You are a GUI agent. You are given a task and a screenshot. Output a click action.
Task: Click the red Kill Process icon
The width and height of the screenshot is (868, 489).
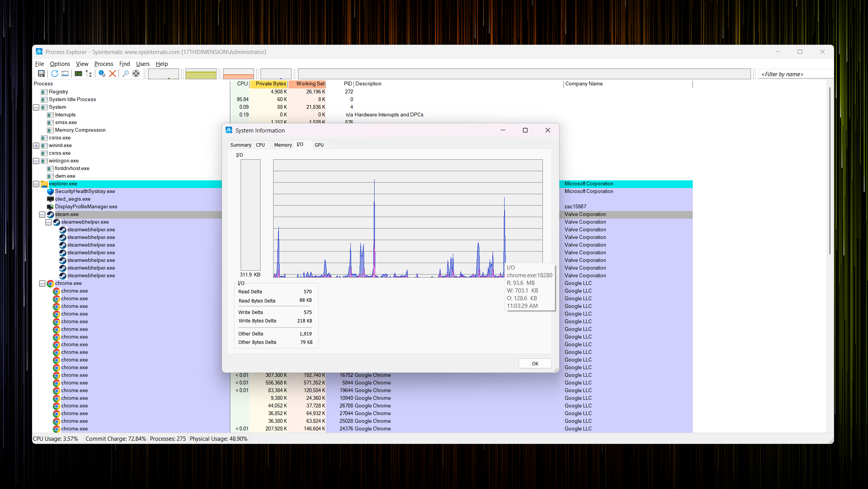coord(112,74)
